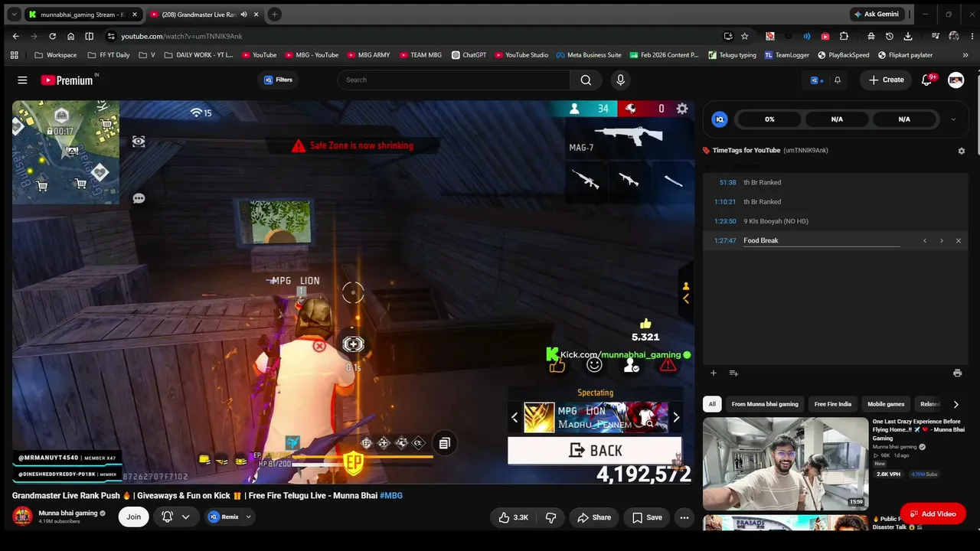
Task: Click the #MBG hashtag link
Action: [x=391, y=496]
